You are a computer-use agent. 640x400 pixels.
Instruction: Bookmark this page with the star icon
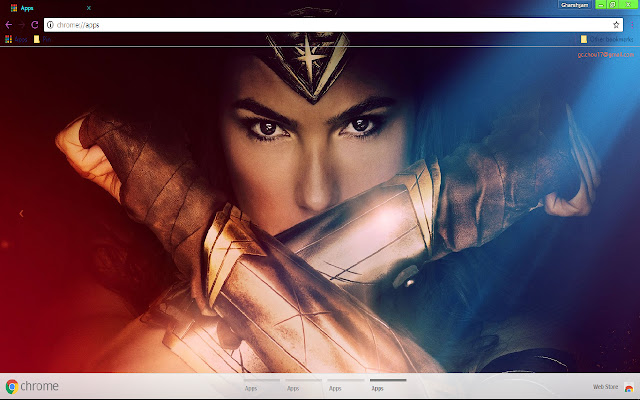616,25
